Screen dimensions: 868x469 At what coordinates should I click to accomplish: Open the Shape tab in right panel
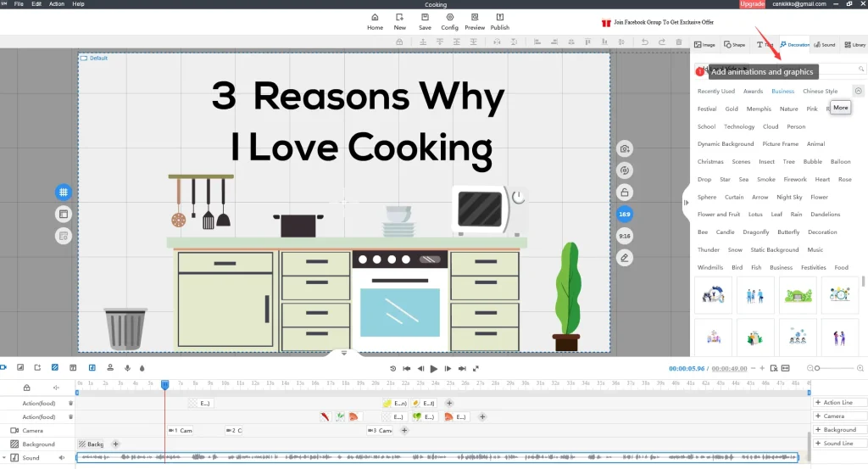734,44
